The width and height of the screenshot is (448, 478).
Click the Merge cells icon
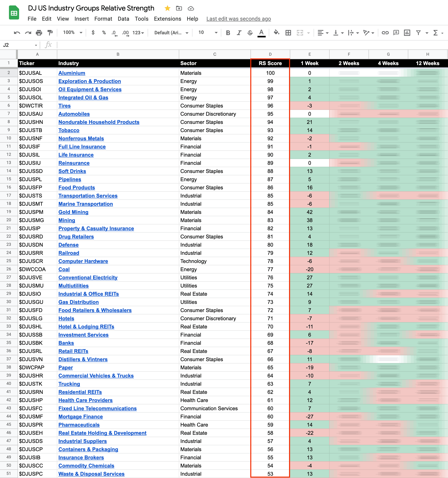(x=300, y=33)
